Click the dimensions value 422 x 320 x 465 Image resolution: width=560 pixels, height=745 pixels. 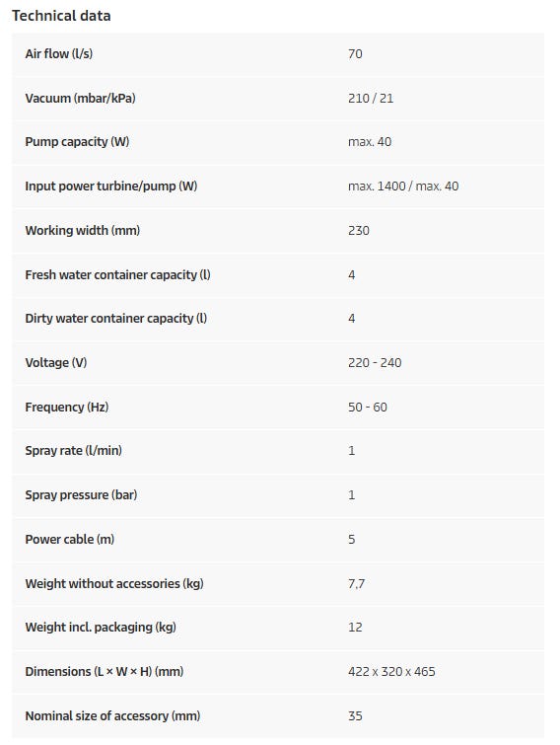coord(391,671)
